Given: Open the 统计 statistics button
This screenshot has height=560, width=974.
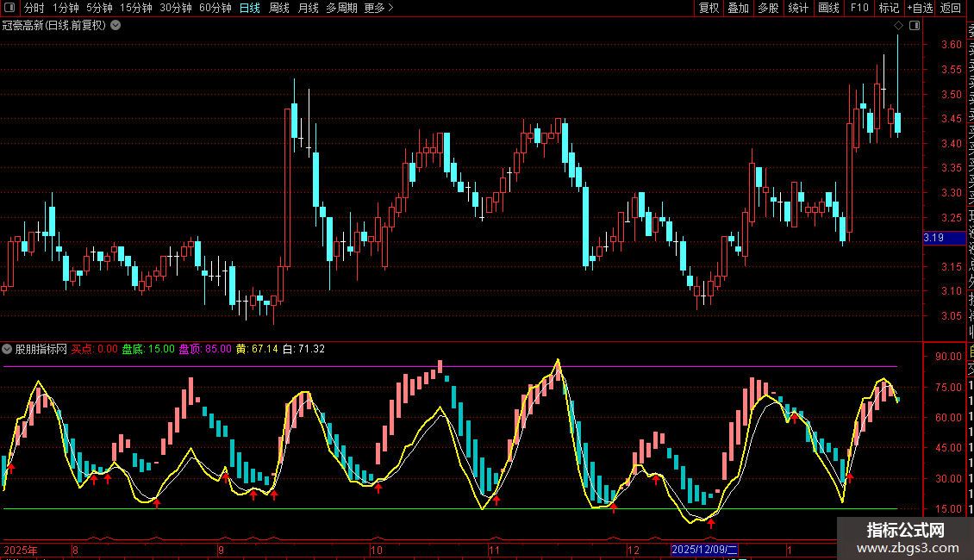Looking at the screenshot, I should click(798, 8).
